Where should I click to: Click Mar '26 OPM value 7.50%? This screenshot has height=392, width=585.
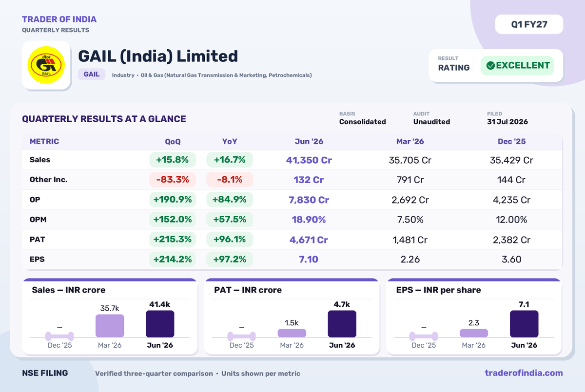pos(410,220)
